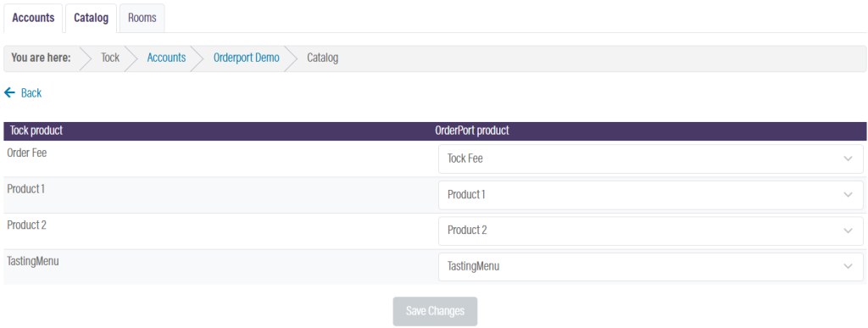The image size is (868, 328).
Task: Click the chevron arrow on Product 1 dropdown
Action: click(848, 195)
